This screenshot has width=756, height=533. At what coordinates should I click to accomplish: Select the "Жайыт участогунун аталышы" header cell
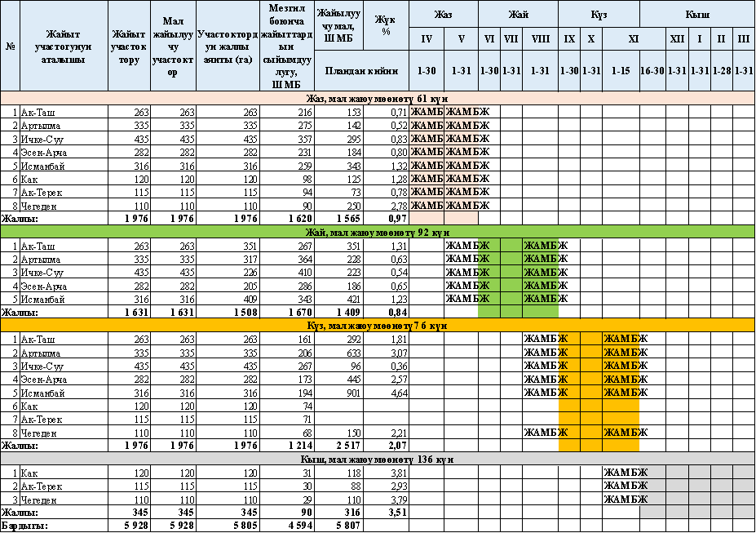64,47
